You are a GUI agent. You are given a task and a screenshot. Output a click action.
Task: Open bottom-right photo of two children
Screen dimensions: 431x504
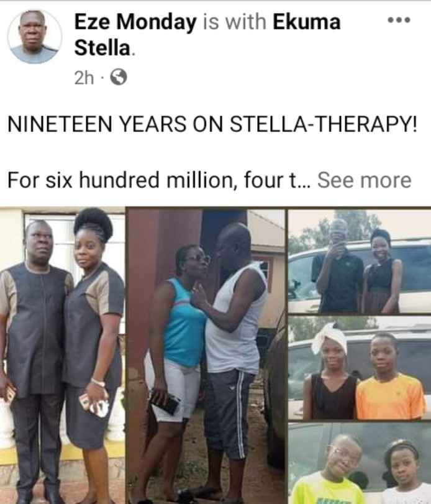click(360, 463)
